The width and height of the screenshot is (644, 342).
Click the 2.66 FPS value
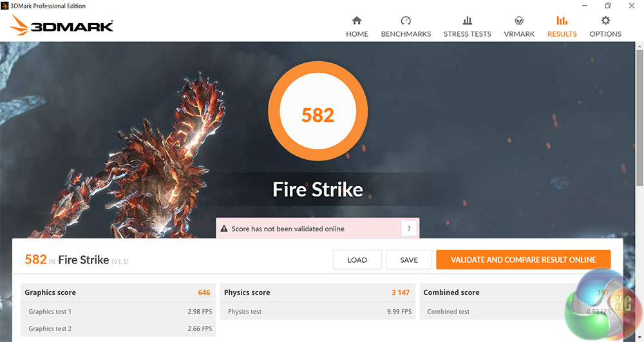coord(200,328)
